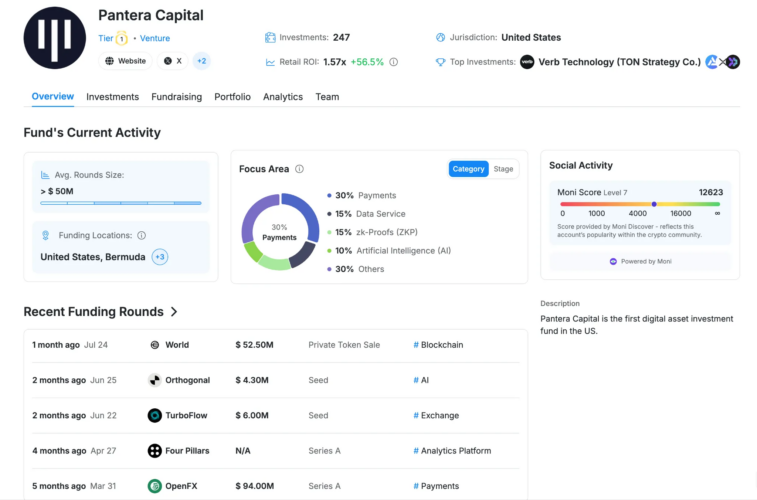Click the Tier 1 medal badge
Screen dimensions: 757x500
pos(122,38)
